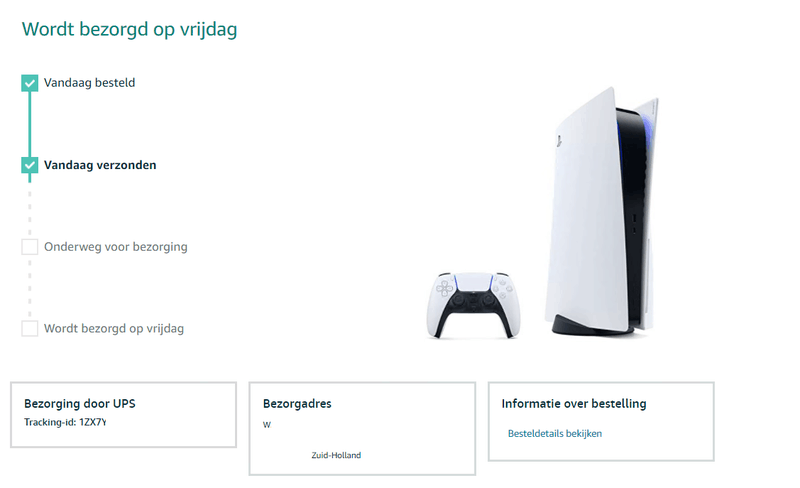The height and width of the screenshot is (488, 800).
Task: Click the 'Bezorging door UPS' card title
Action: click(80, 404)
